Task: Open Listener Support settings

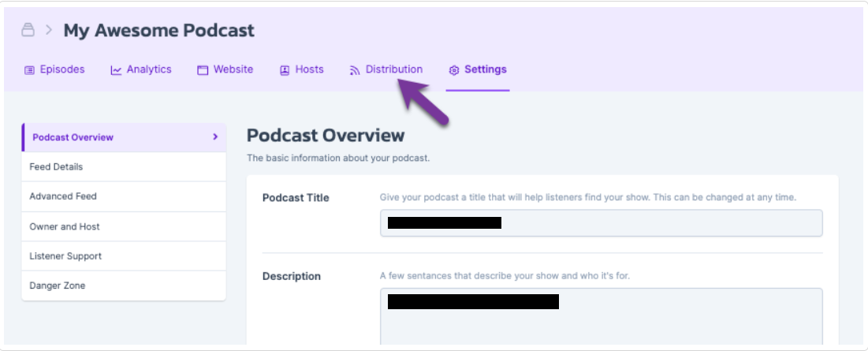Action: click(x=124, y=256)
